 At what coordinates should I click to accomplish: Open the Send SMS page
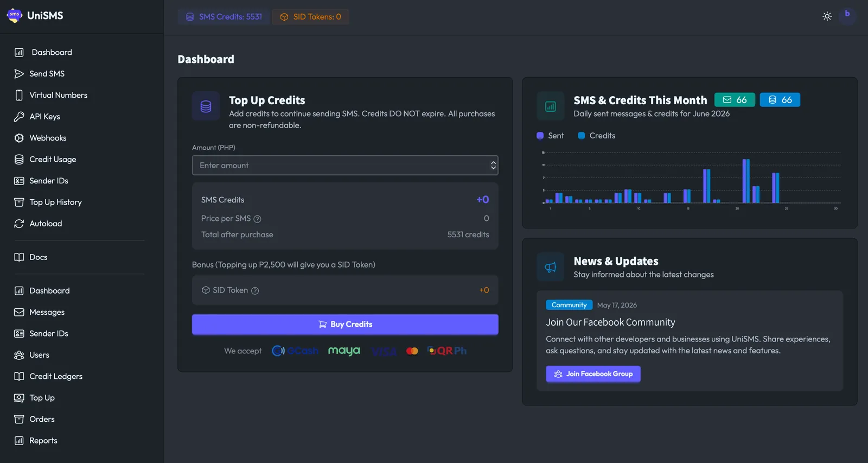[x=40, y=74]
